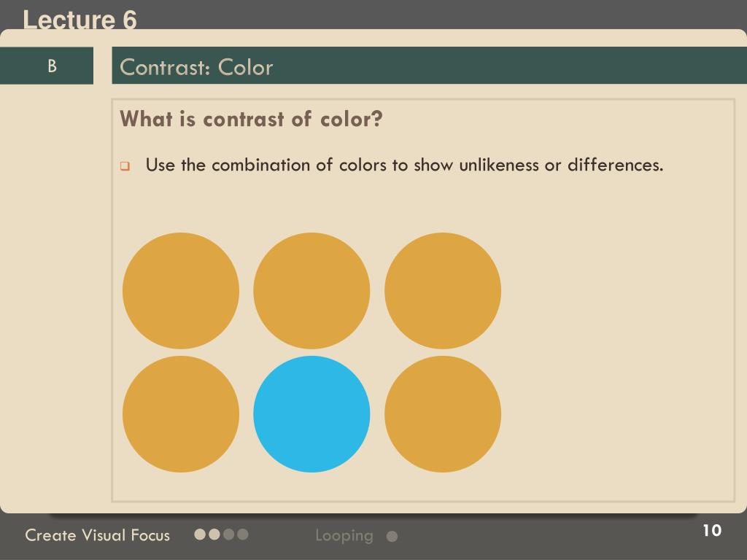Click the dot next to Looping
Viewport: 747px width, 560px height.
[x=392, y=537]
